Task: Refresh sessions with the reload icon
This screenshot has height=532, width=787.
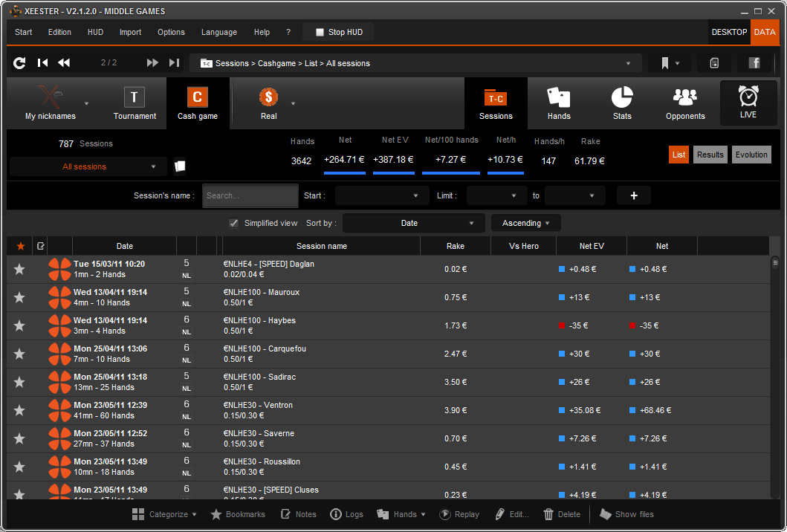Action: [x=19, y=63]
